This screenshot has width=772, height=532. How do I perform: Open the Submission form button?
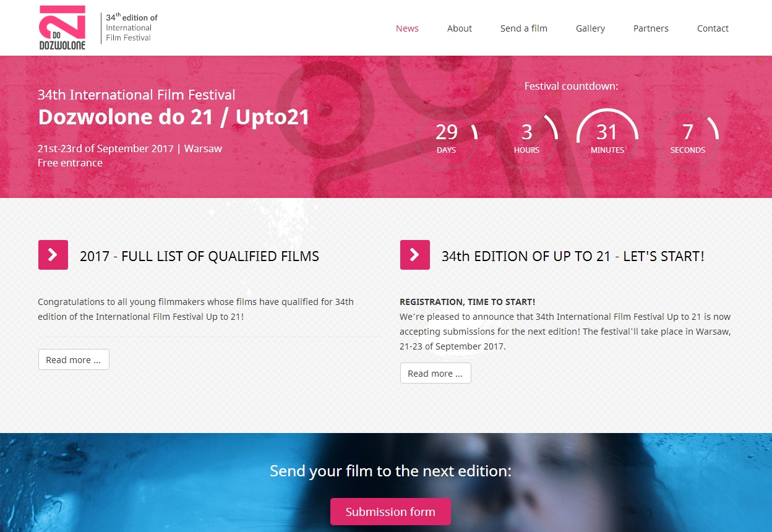(390, 512)
